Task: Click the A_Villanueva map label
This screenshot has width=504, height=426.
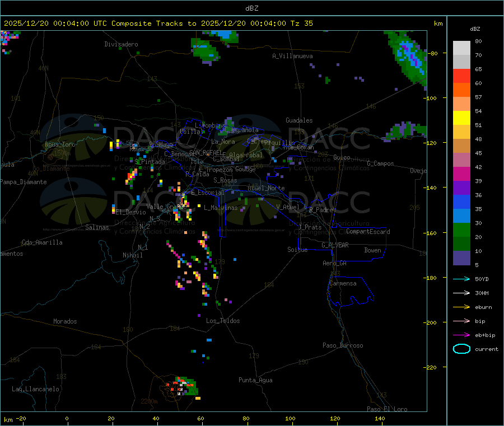Action: coord(292,56)
